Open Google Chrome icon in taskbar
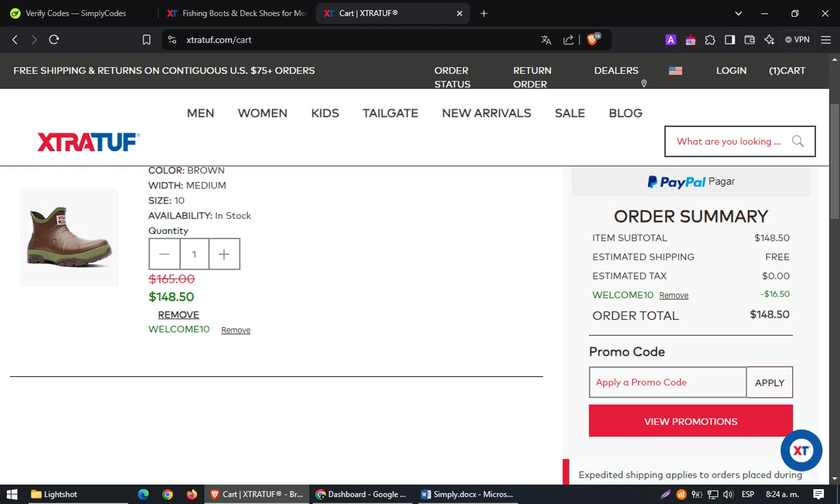Screen dimensions: 840x504 [167, 494]
